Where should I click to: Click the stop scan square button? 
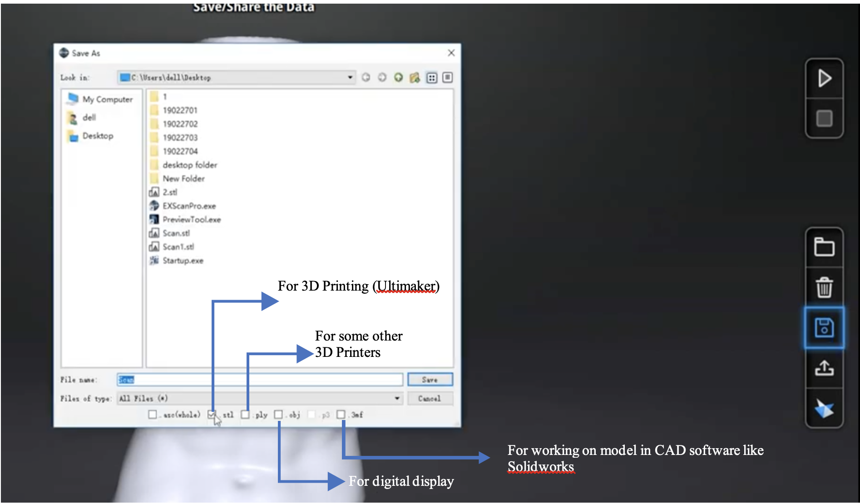coord(824,119)
